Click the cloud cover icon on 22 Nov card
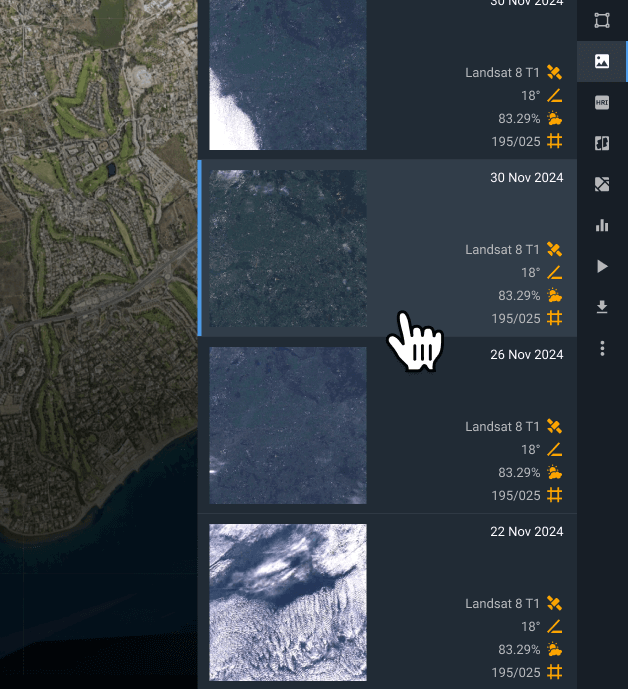Image resolution: width=628 pixels, height=689 pixels. click(x=555, y=650)
